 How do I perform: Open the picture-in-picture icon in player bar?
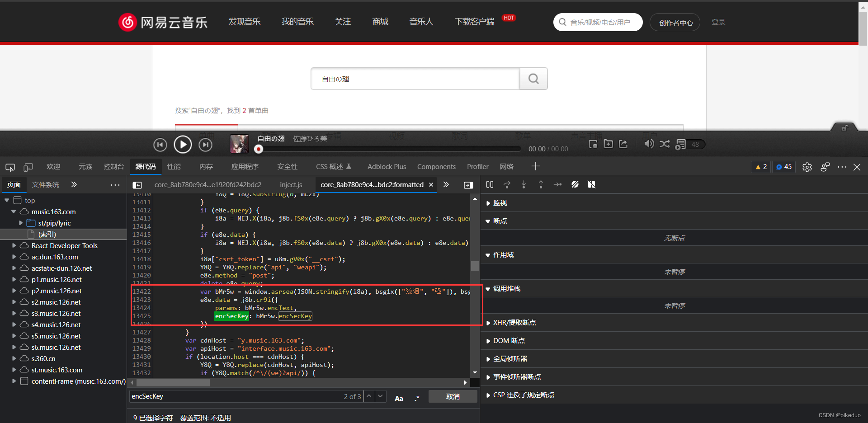(593, 144)
